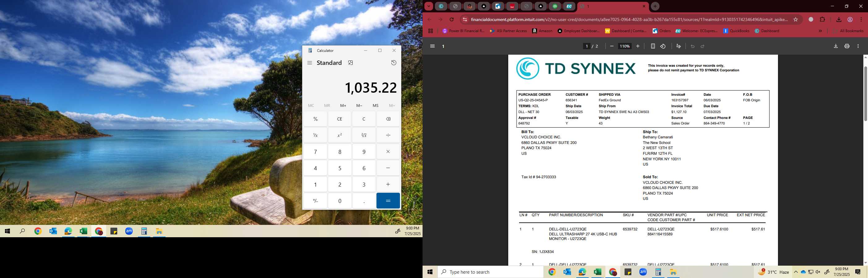
Task: Click the M+ memory add button
Action: click(x=343, y=106)
